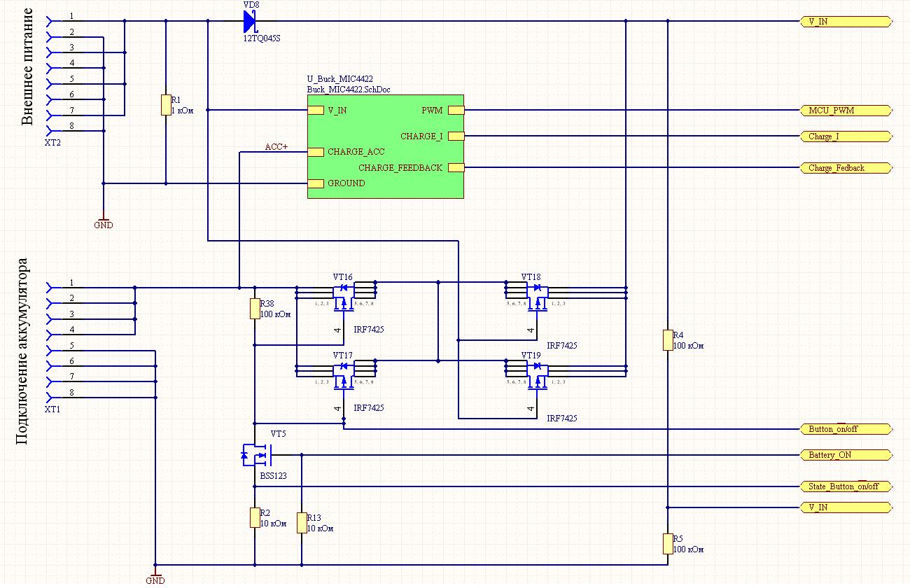Click the 'Внешнее питание' vertical title
910x588 pixels.
[x=27, y=67]
